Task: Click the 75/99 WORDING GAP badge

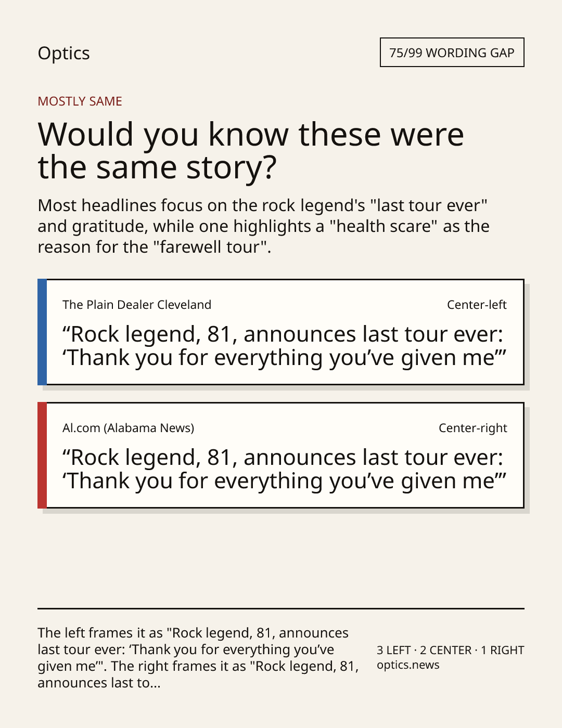Action: 452,53
